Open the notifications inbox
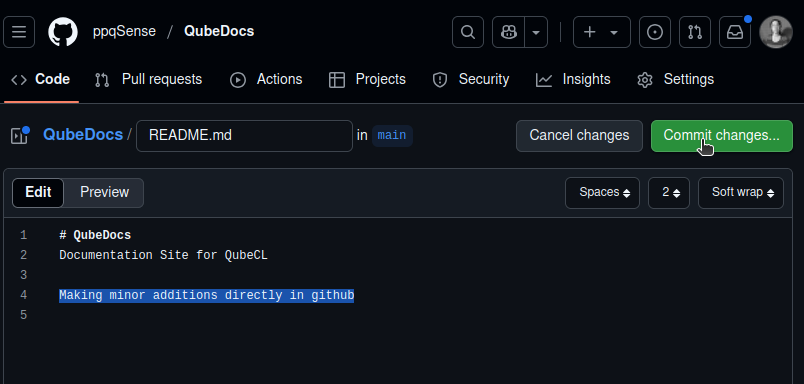 735,32
